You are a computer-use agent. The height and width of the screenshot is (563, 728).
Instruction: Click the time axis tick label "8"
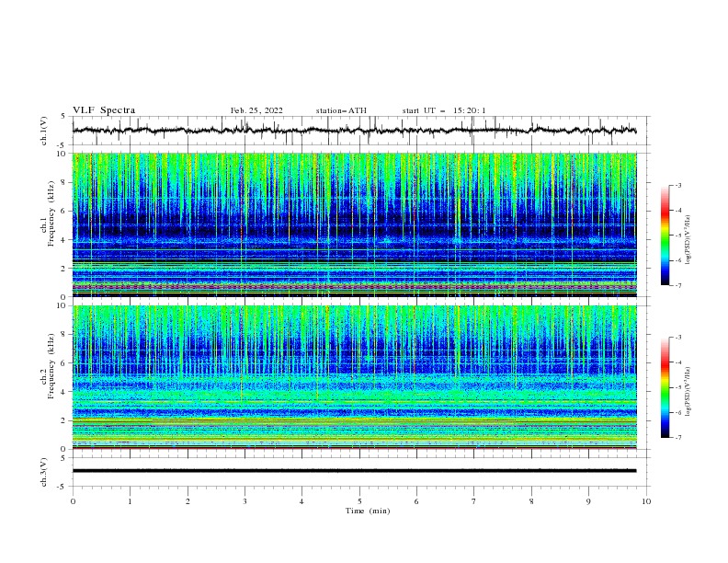(531, 501)
